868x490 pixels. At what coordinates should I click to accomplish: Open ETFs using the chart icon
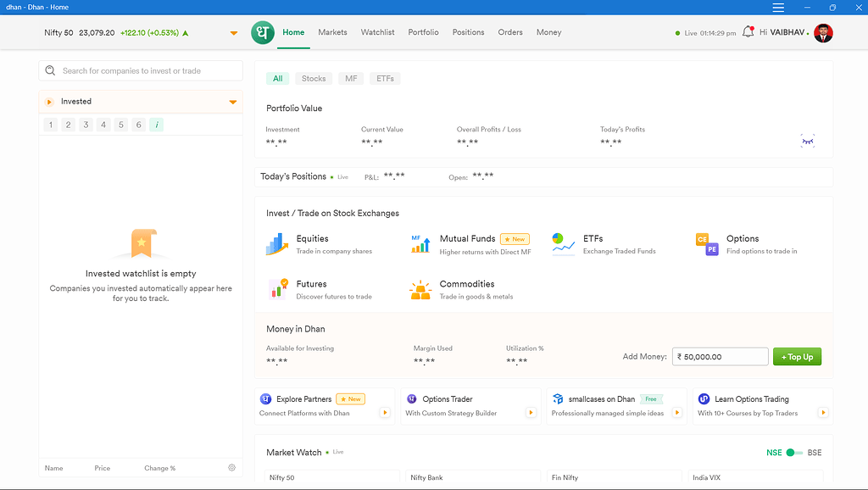[x=562, y=242]
